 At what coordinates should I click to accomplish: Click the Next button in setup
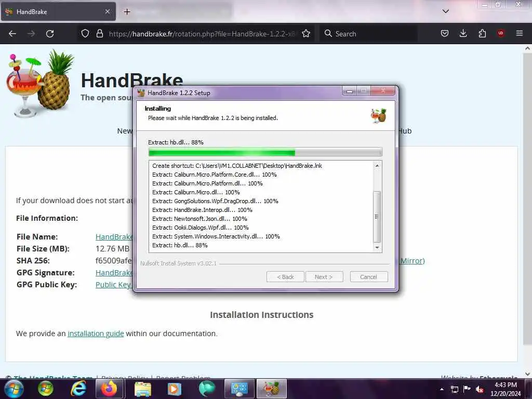coord(324,277)
